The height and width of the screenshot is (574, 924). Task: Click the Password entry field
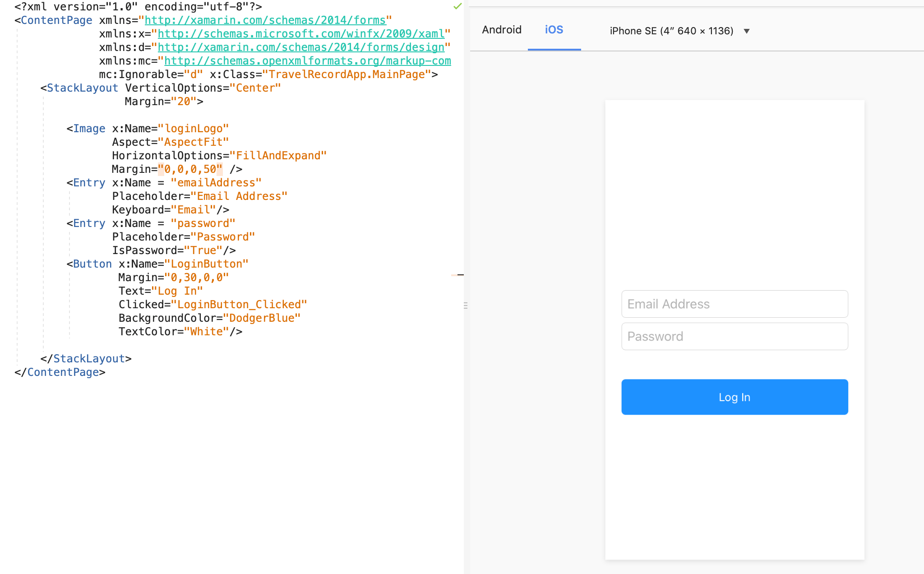pyautogui.click(x=734, y=337)
